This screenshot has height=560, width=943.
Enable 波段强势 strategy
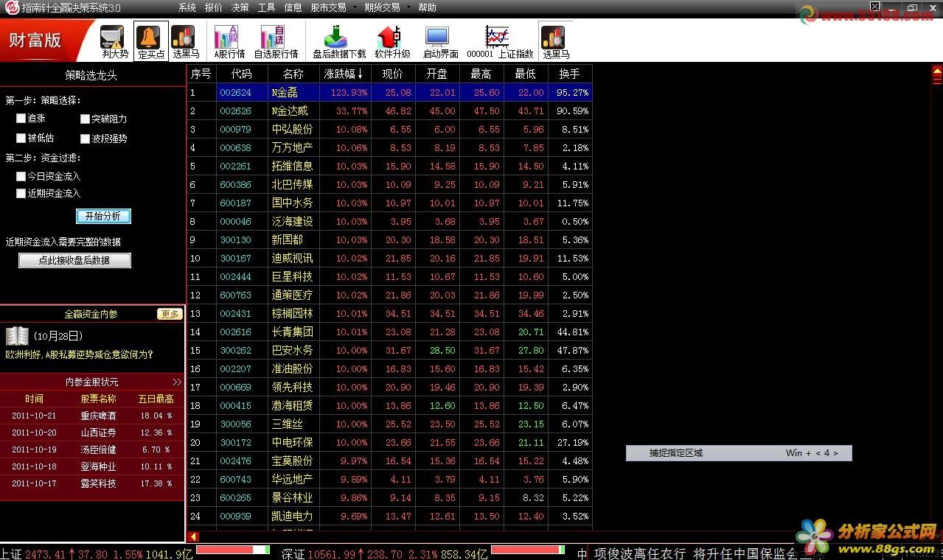[85, 138]
